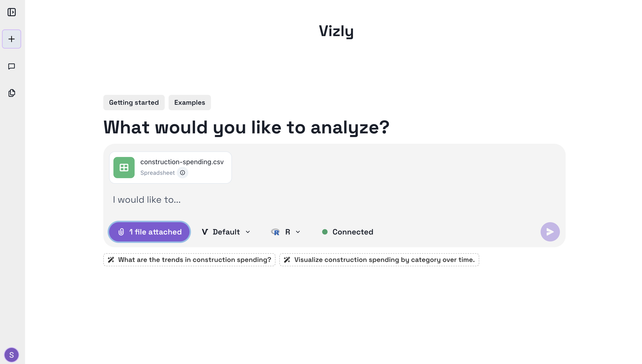Start a new chat with plus icon
642x364 pixels.
pos(12,39)
